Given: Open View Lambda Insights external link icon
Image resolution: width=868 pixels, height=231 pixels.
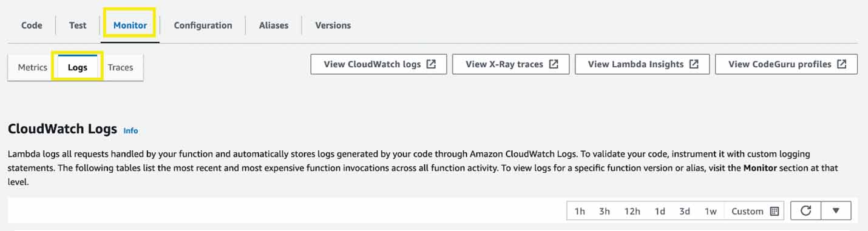Looking at the screenshot, I should (694, 64).
